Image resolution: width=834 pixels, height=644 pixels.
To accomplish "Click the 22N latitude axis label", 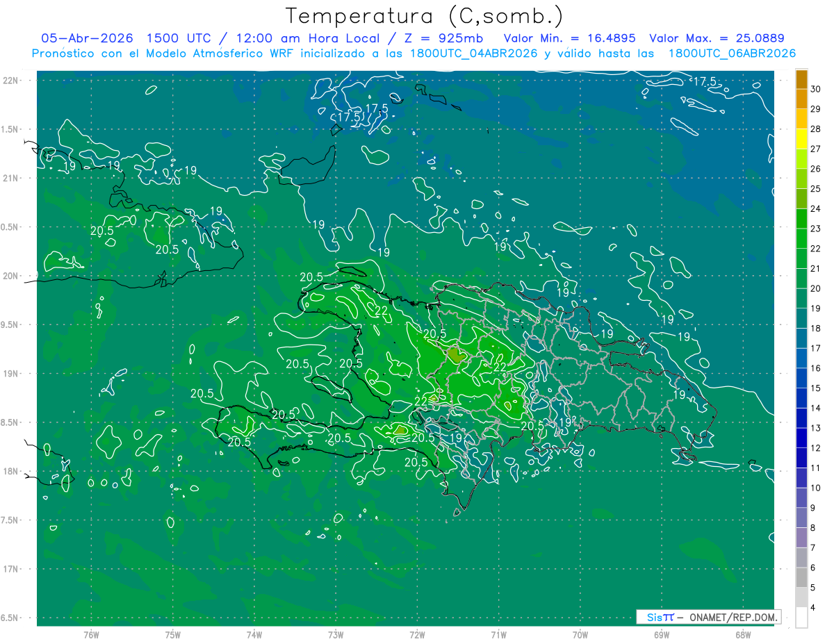I will [x=11, y=81].
